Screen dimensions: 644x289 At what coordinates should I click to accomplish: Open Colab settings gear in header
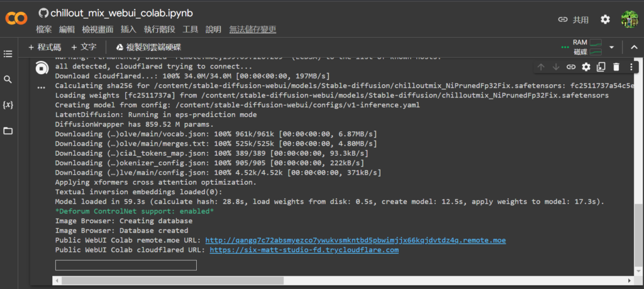(605, 19)
